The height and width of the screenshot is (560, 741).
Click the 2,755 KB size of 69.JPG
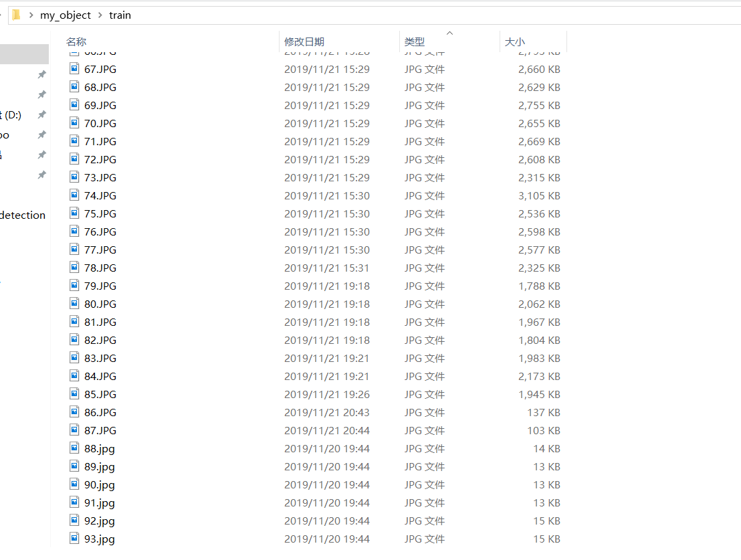coord(539,105)
